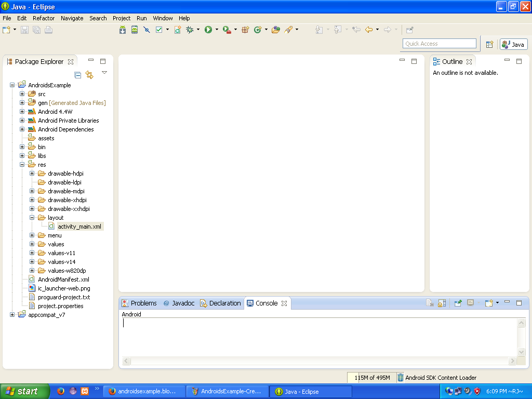Switch to the Problems tab

(x=139, y=303)
